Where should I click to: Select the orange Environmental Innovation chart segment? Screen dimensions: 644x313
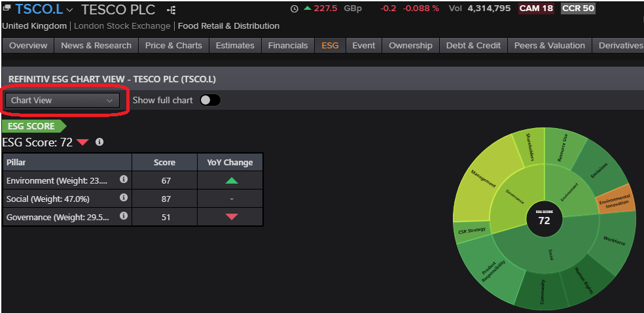[616, 202]
